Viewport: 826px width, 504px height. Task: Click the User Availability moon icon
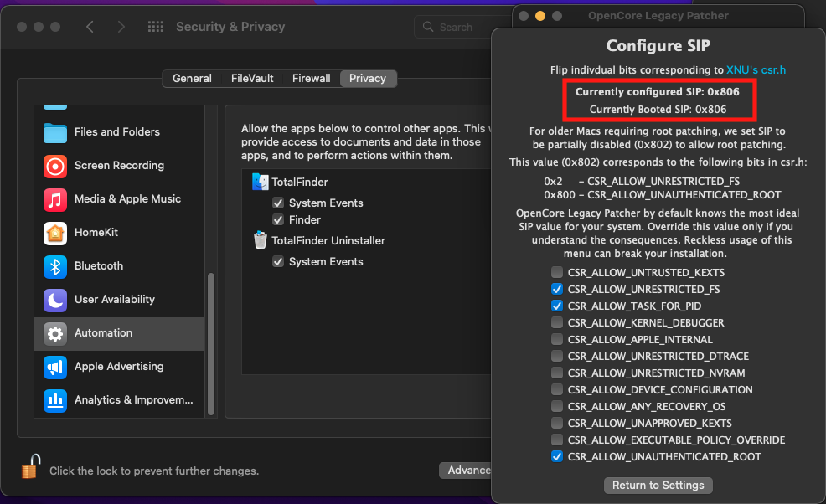[x=55, y=300]
